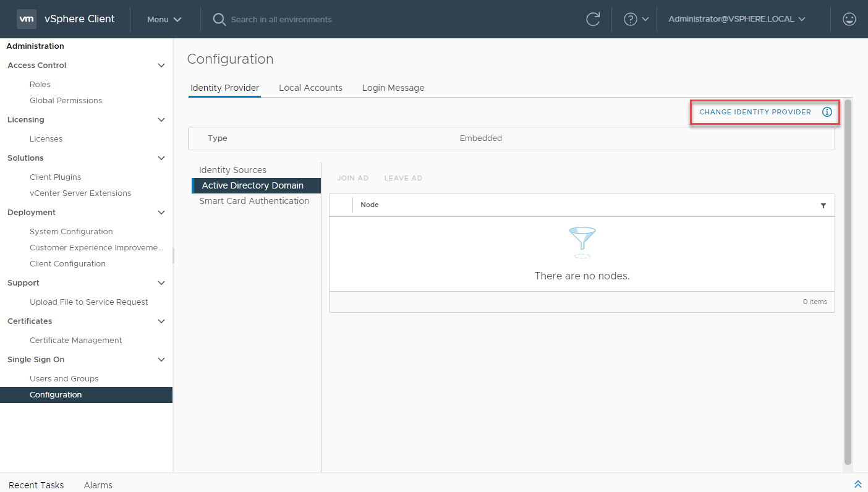Open Upload File to Service Request

[x=88, y=302]
